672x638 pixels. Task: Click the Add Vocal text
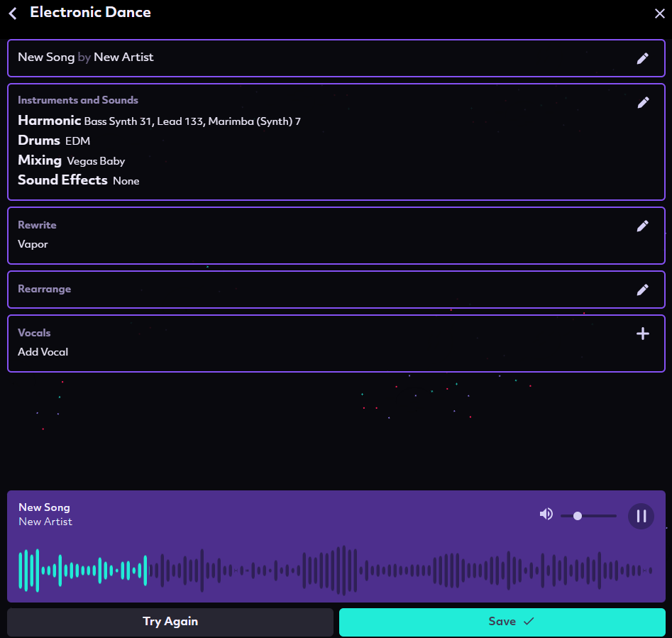click(43, 352)
